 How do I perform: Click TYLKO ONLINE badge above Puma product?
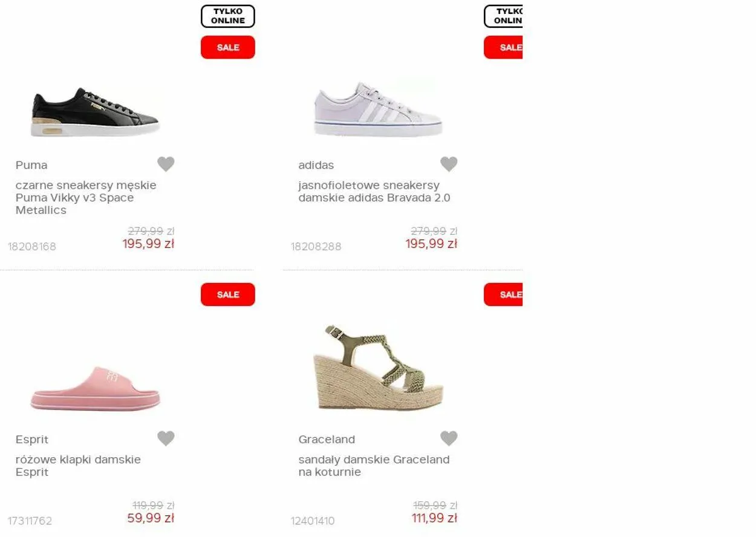pos(228,16)
